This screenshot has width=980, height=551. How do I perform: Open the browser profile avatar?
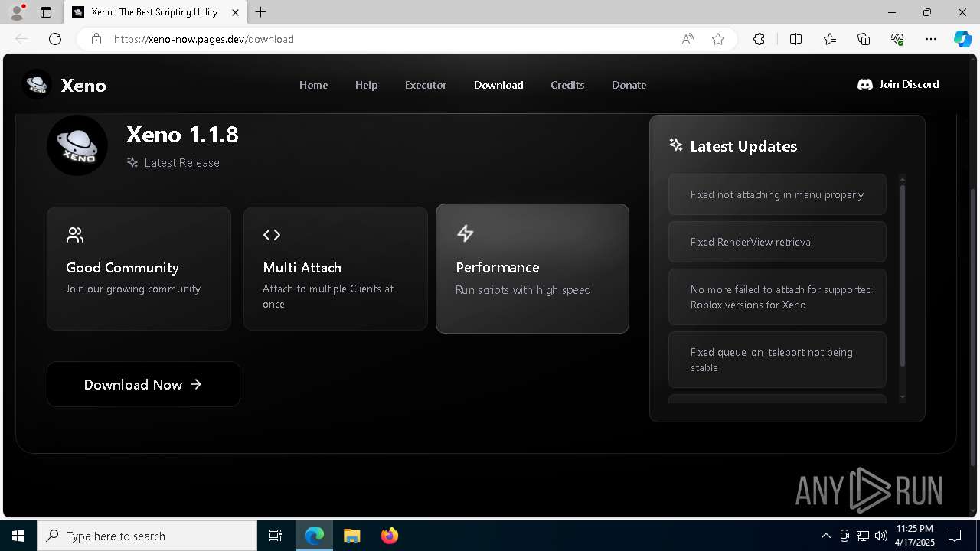pos(17,12)
